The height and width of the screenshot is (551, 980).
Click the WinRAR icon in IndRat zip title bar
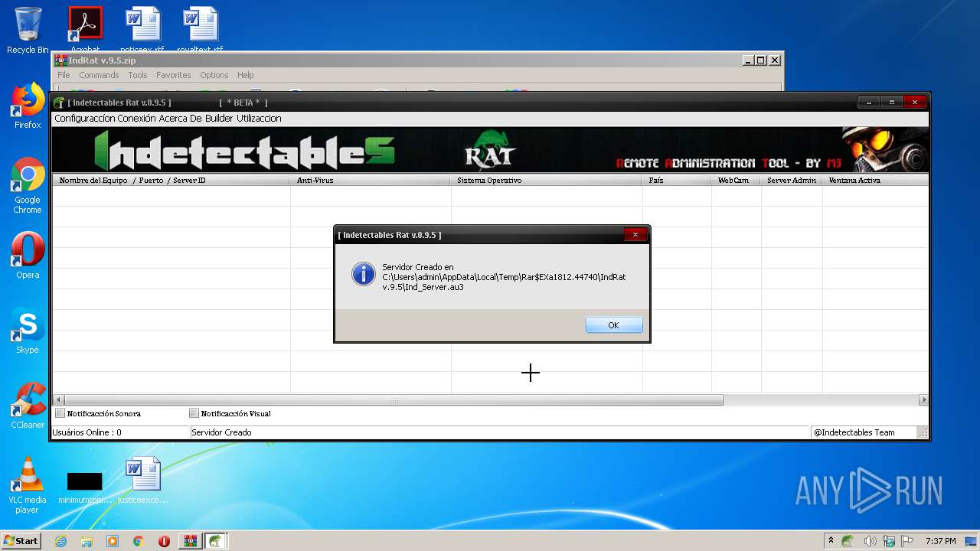pyautogui.click(x=60, y=60)
